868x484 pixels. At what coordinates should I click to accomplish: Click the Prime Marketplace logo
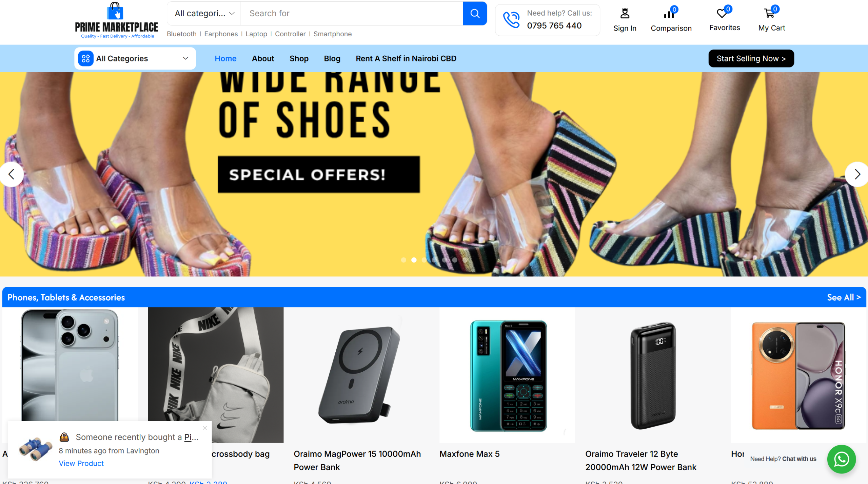coord(116,20)
